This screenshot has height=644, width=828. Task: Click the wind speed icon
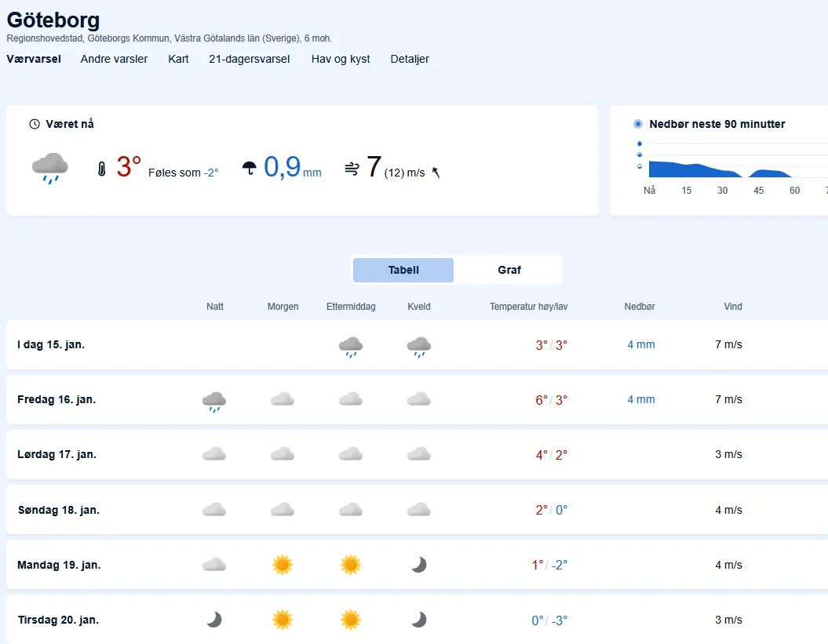[x=352, y=169]
